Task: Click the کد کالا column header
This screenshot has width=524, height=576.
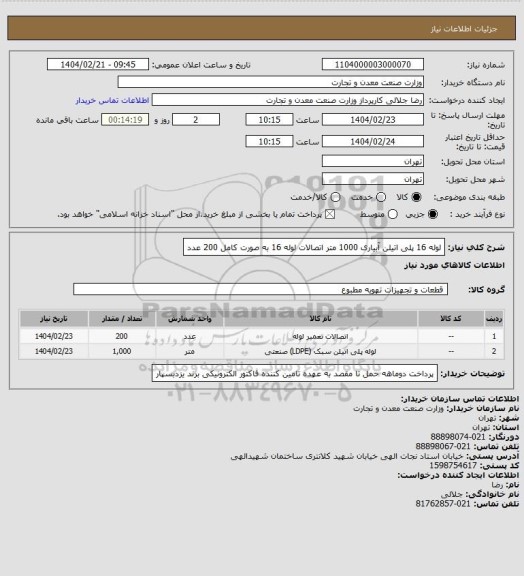Action: click(x=451, y=319)
